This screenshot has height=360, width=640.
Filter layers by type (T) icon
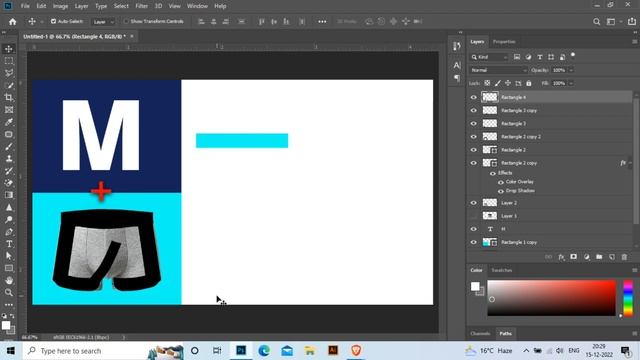click(x=540, y=57)
